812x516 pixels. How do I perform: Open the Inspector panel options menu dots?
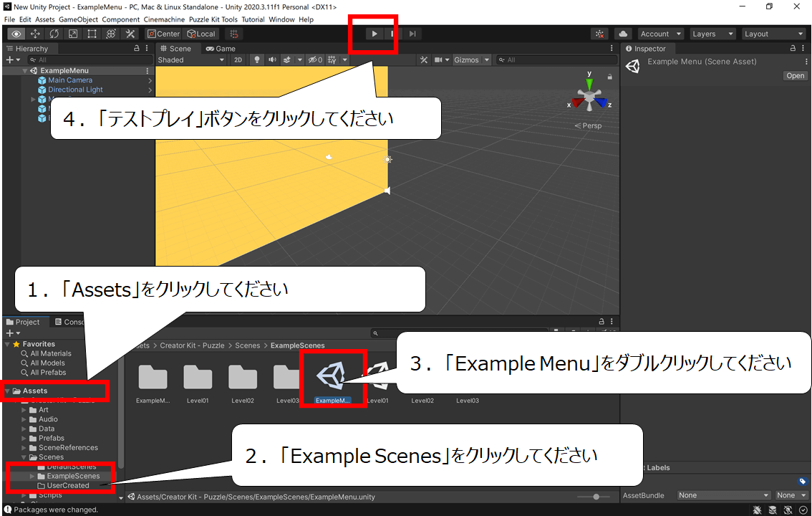coord(803,48)
